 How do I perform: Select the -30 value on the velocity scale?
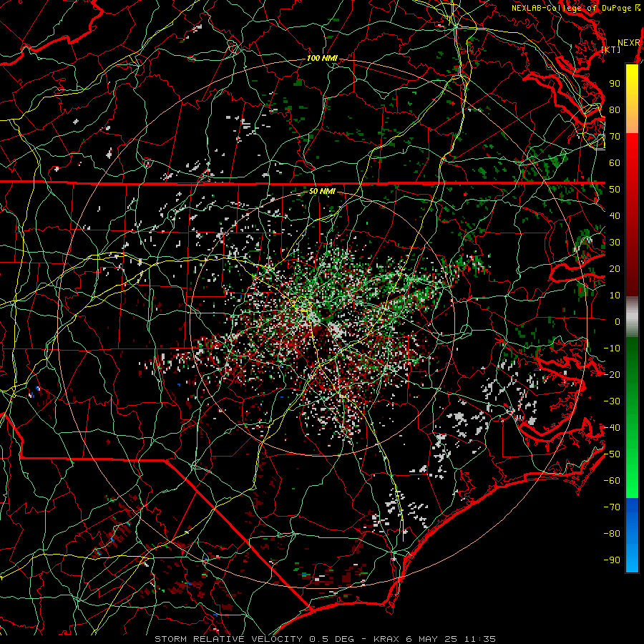612,401
